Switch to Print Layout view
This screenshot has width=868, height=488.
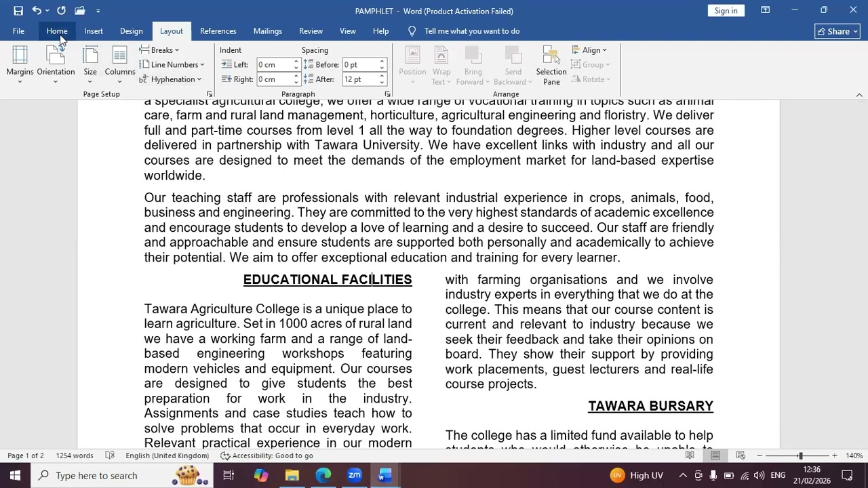click(715, 456)
